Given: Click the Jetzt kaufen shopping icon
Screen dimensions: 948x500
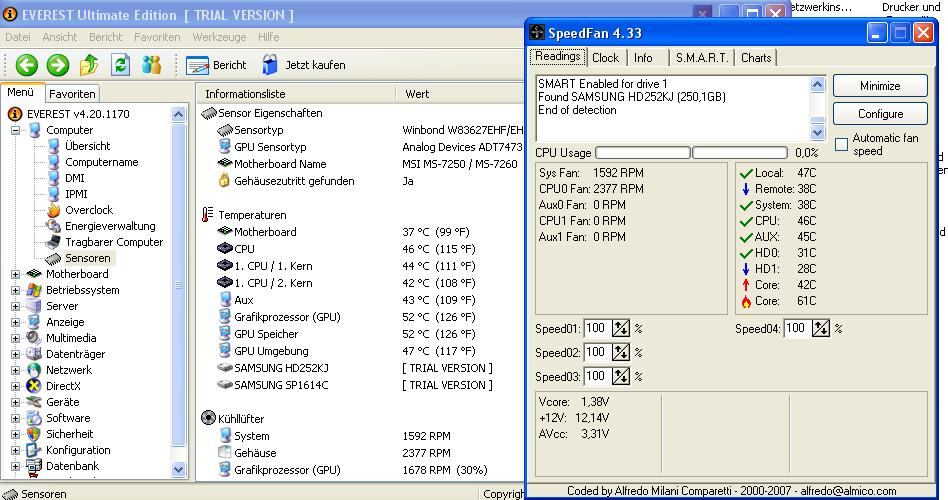Looking at the screenshot, I should coord(270,65).
